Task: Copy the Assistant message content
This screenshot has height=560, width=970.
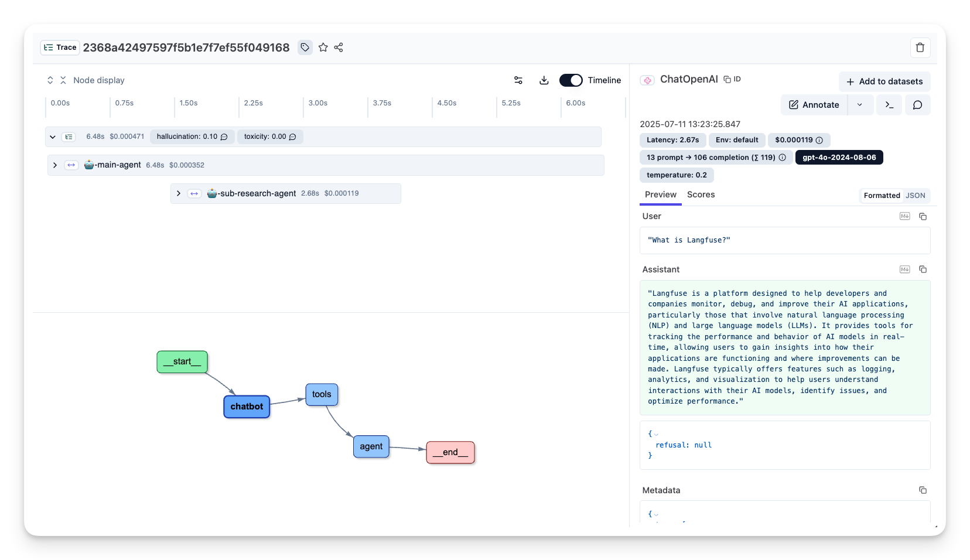Action: [x=923, y=269]
